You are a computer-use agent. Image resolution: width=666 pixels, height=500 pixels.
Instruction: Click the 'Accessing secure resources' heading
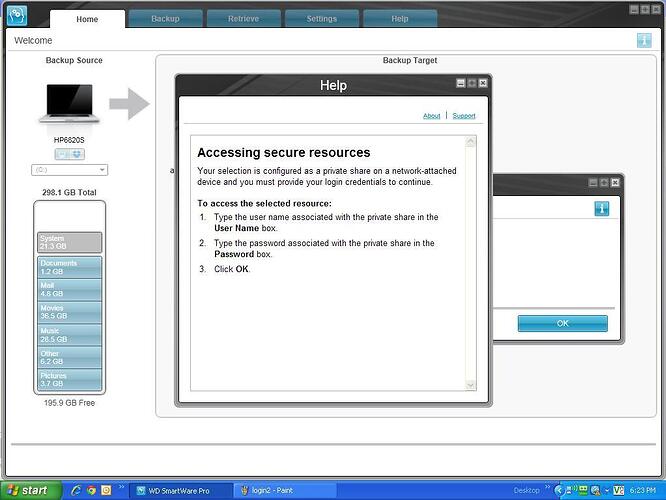tap(284, 153)
